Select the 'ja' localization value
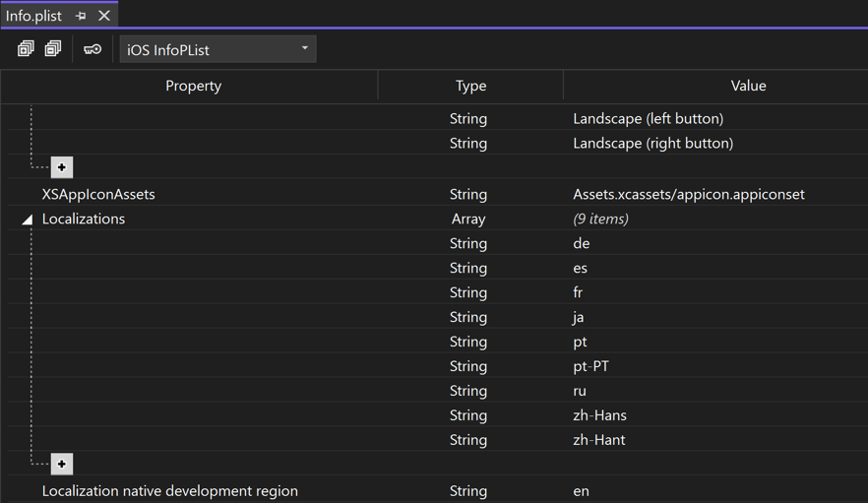The width and height of the screenshot is (868, 503). point(579,317)
